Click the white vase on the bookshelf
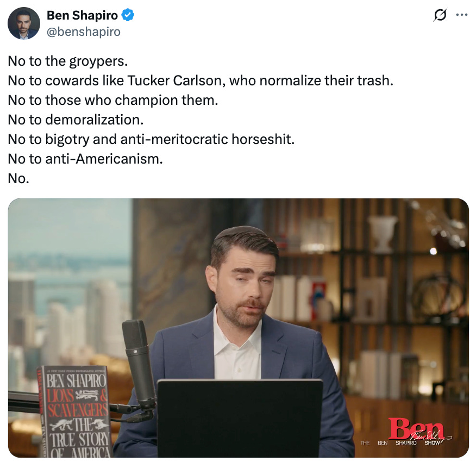 382,234
